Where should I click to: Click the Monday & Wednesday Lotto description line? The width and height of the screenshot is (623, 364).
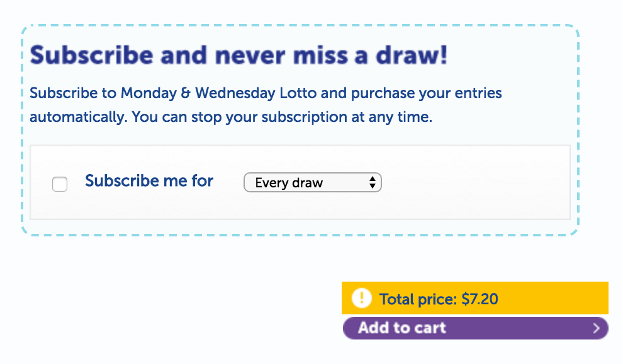pyautogui.click(x=266, y=94)
